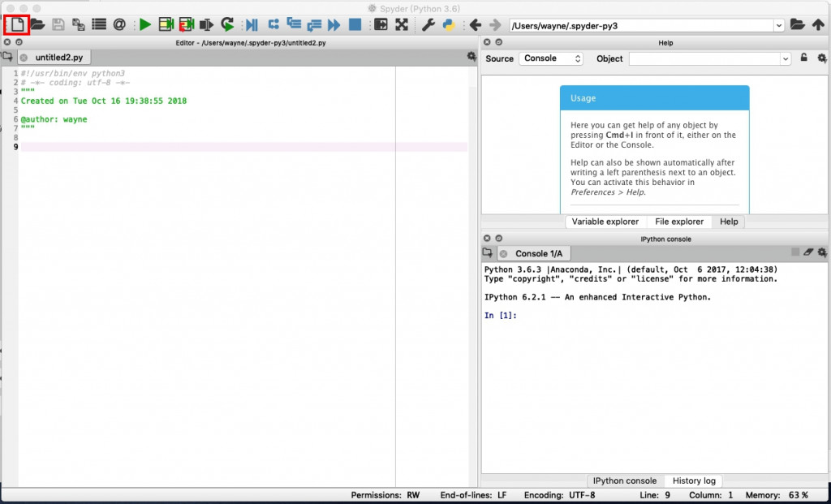This screenshot has height=504, width=831.
Task: Select the Help tab
Action: coord(728,222)
